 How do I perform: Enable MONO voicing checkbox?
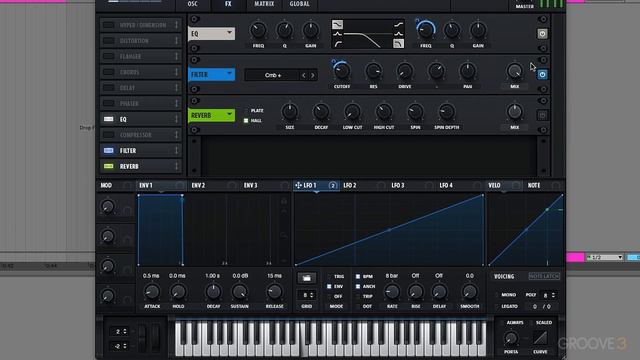coord(497,295)
